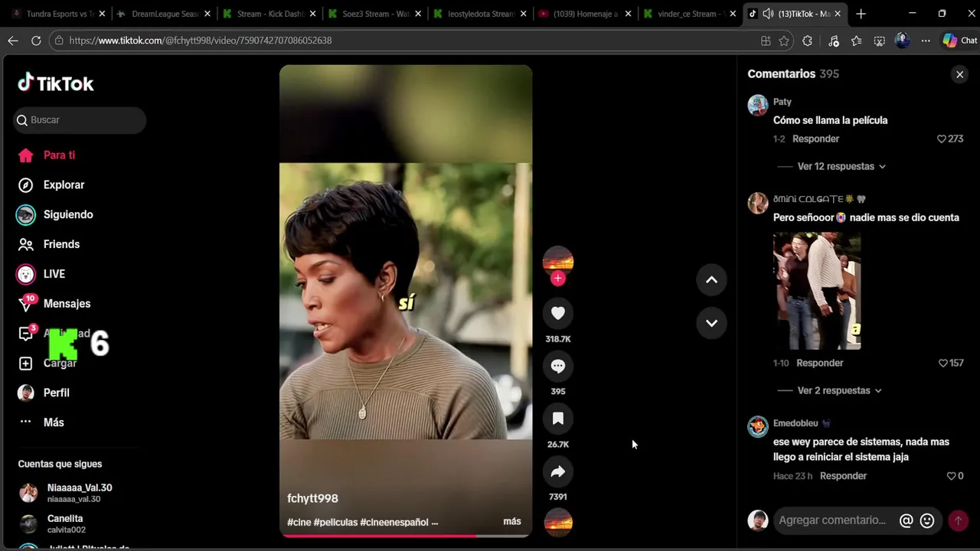980x551 pixels.
Task: Click the address bar URL
Action: click(201, 41)
